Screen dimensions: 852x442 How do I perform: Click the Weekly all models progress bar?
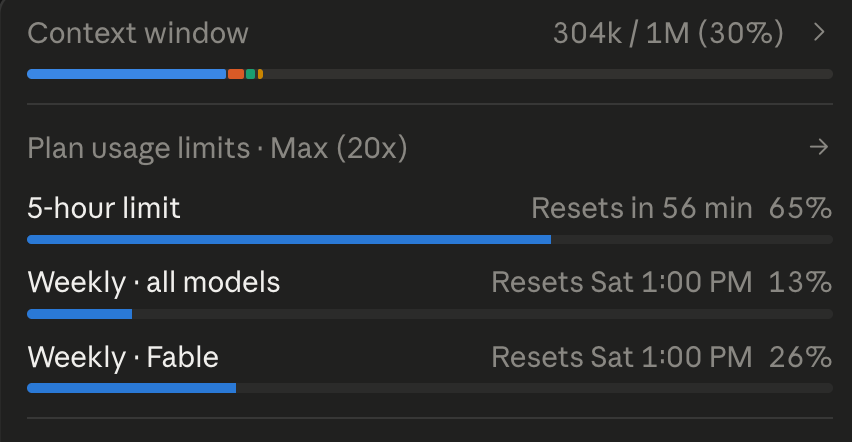[x=430, y=314]
